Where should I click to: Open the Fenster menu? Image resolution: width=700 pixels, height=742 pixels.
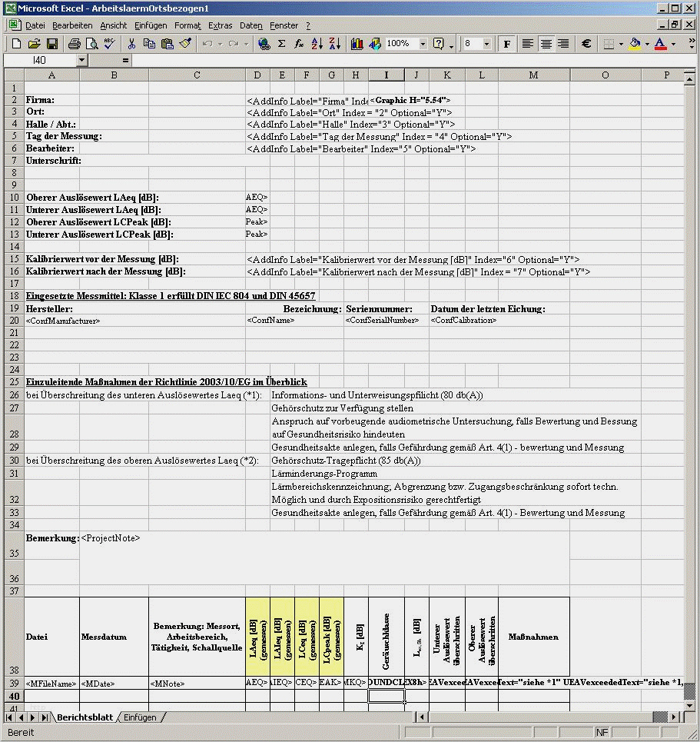tap(284, 25)
